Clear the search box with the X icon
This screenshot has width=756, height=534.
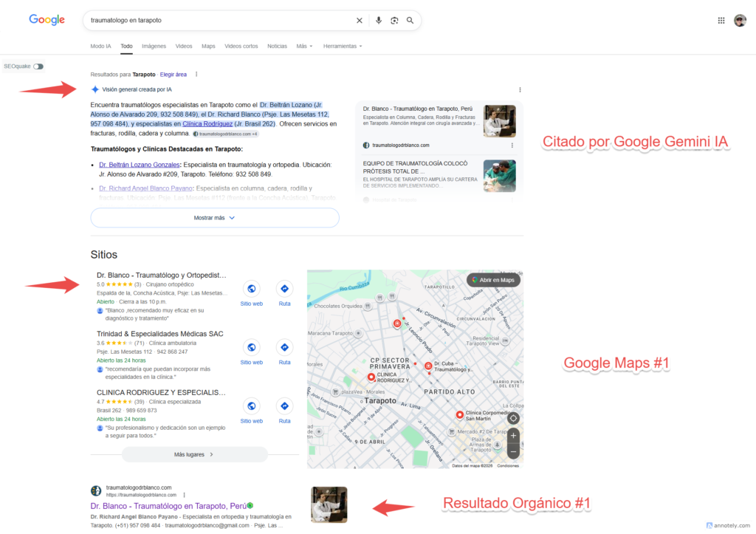tap(360, 20)
